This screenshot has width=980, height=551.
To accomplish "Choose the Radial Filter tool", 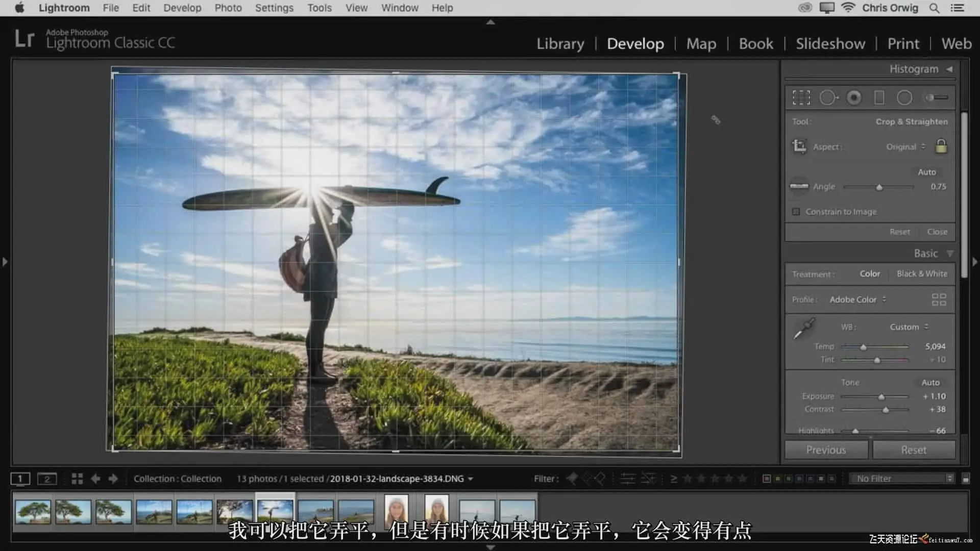I will [904, 97].
